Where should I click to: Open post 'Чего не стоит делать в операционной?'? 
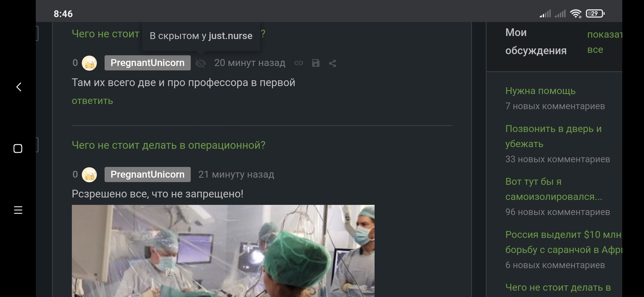point(169,145)
